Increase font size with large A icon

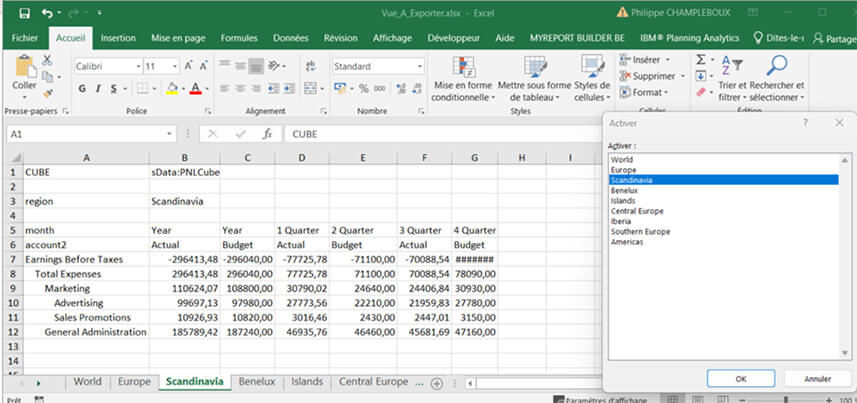189,67
